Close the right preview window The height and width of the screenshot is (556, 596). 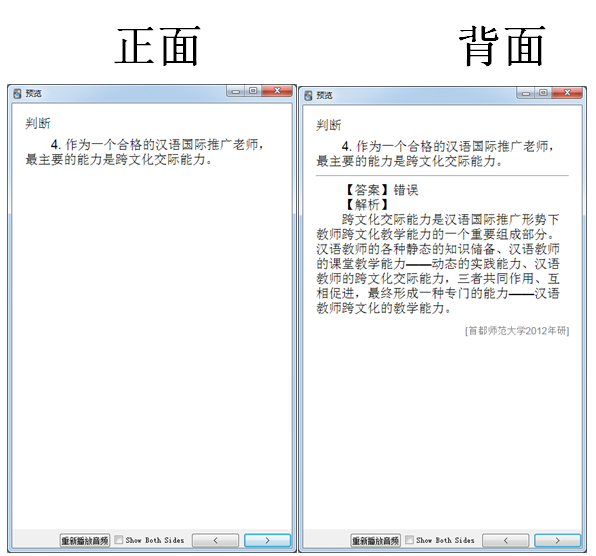[x=567, y=93]
